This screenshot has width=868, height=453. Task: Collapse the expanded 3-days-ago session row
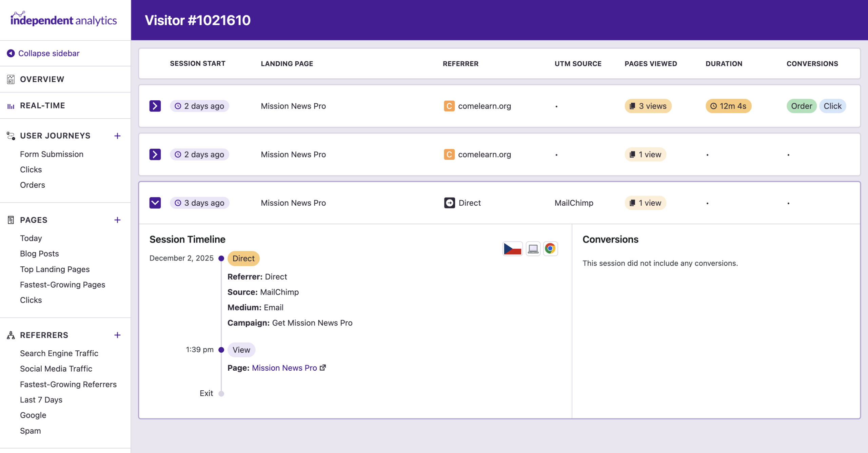(x=155, y=203)
